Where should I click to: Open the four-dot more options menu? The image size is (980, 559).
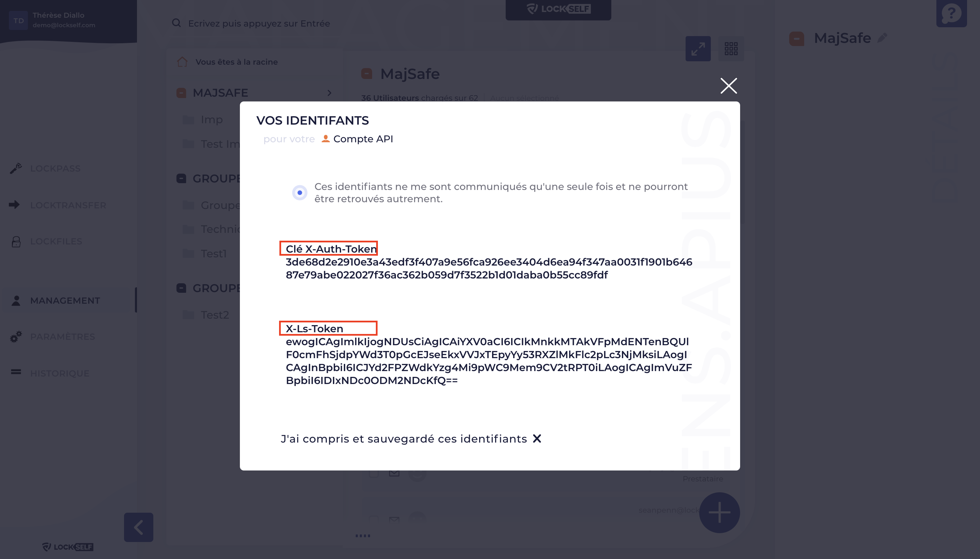point(363,536)
